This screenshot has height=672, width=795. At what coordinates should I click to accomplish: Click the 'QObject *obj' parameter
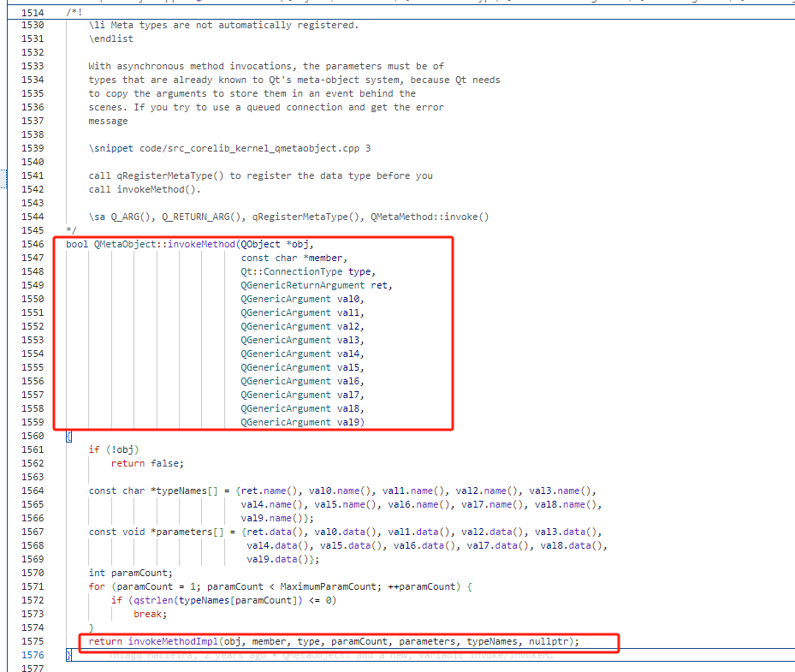tap(275, 244)
